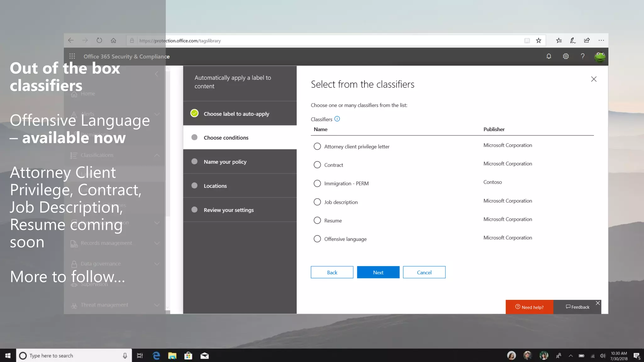This screenshot has height=362, width=644.
Task: Select the Offensive language classifier
Action: pyautogui.click(x=317, y=239)
